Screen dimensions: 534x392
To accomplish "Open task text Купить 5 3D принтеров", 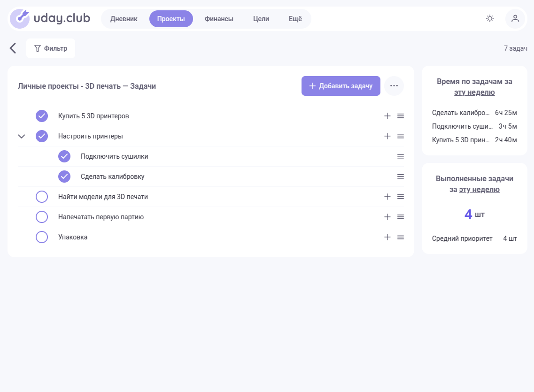I will (93, 116).
